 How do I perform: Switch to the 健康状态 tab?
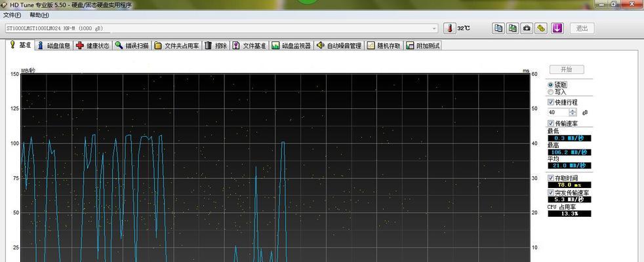(93, 45)
